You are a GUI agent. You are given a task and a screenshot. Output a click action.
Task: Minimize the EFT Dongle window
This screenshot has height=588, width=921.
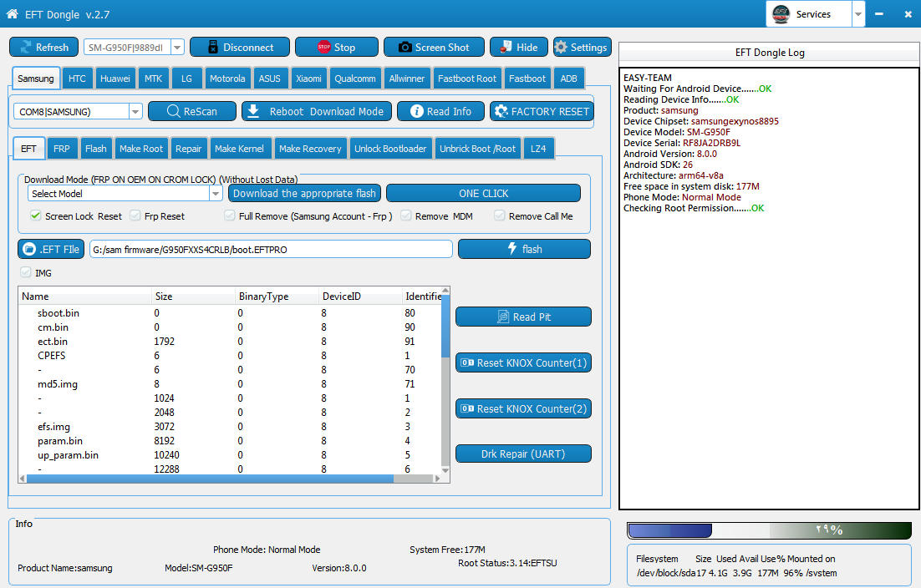[879, 13]
